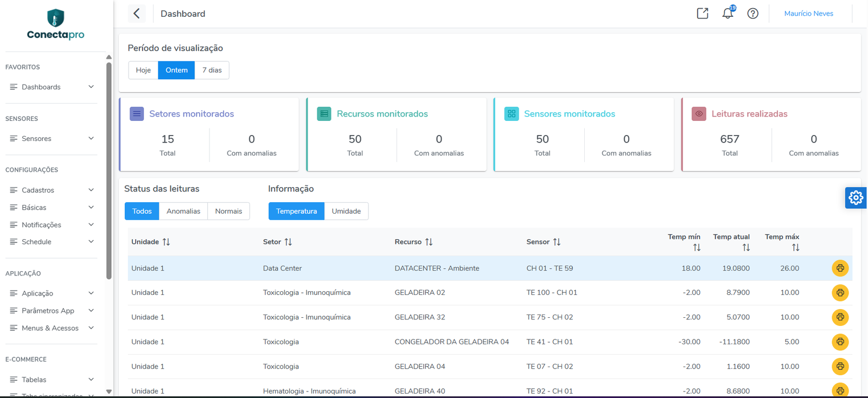The height and width of the screenshot is (398, 868).
Task: Click the Sensores monitorados card icon
Action: point(512,114)
